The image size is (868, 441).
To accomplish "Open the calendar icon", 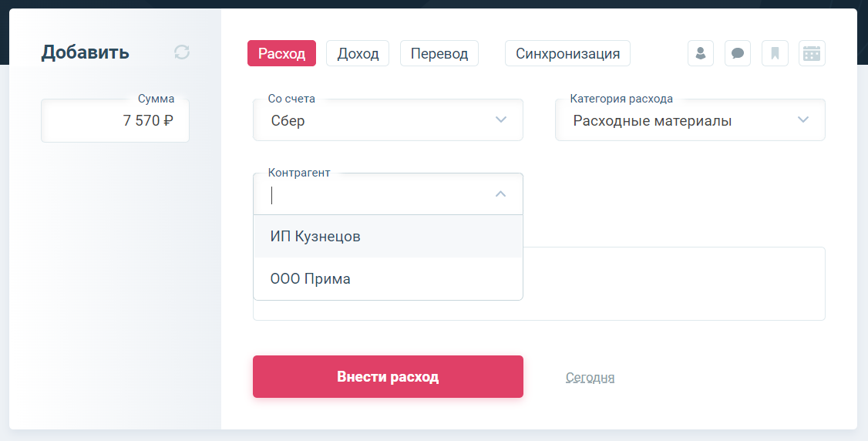I will (812, 53).
